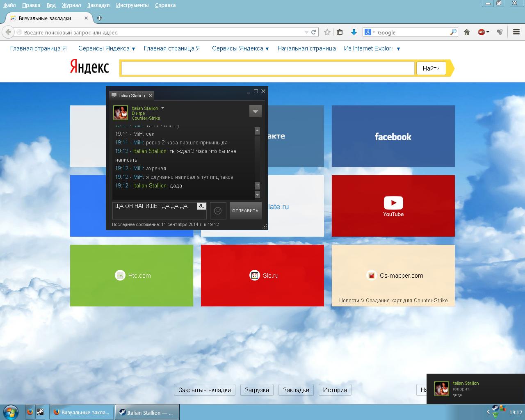The image size is (525, 420).
Task: Open the Вид menu
Action: click(51, 5)
